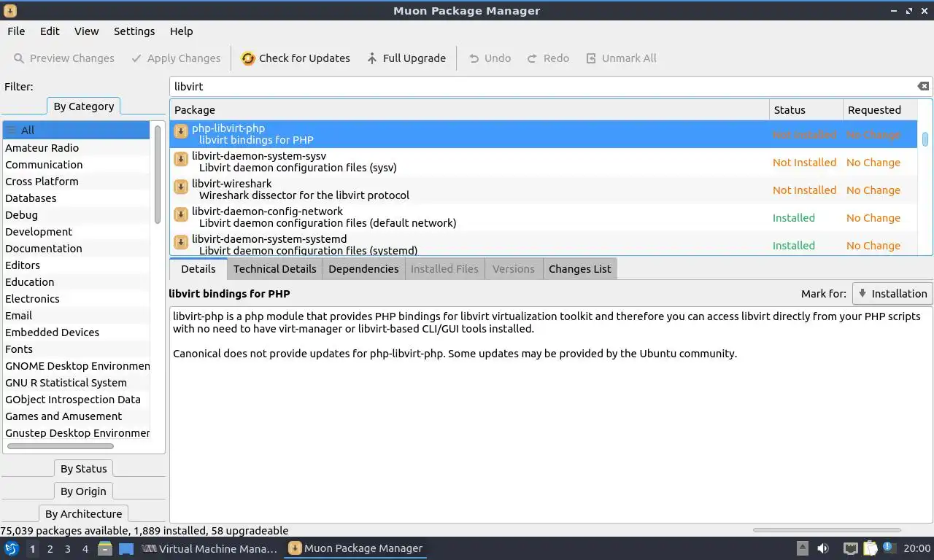Screen dimensions: 934x560
Task: Switch to the Virtual Machine Manager window in the taskbar
Action: click(x=209, y=548)
